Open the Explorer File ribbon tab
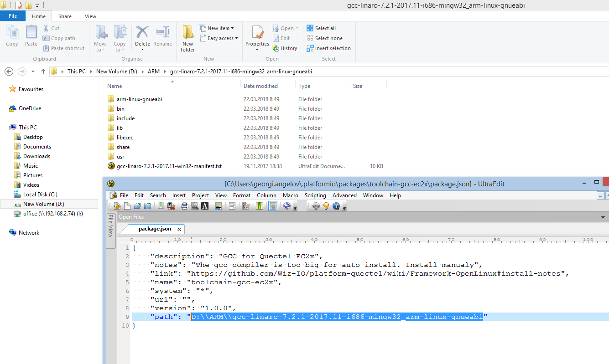The width and height of the screenshot is (609, 364). 13,16
